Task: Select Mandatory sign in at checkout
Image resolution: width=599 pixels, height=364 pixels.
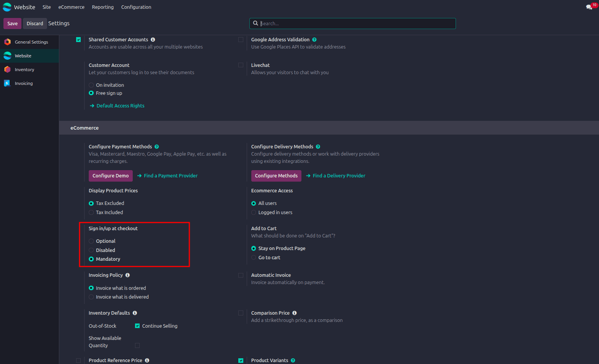Action: pos(91,259)
